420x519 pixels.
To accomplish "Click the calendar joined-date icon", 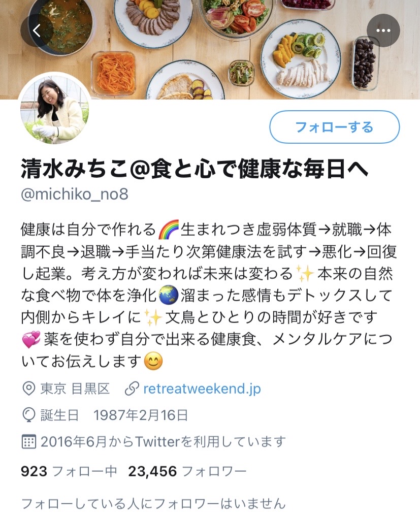I will [x=28, y=441].
